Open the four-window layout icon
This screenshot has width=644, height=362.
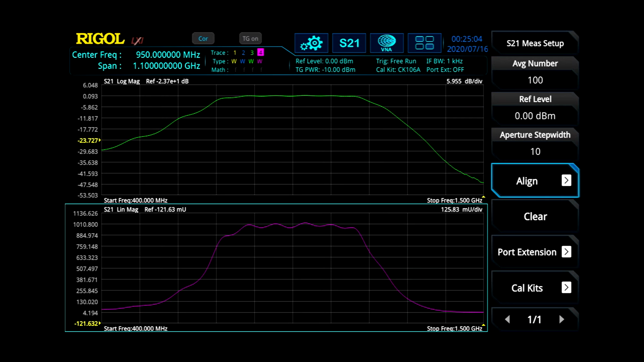[x=424, y=43]
